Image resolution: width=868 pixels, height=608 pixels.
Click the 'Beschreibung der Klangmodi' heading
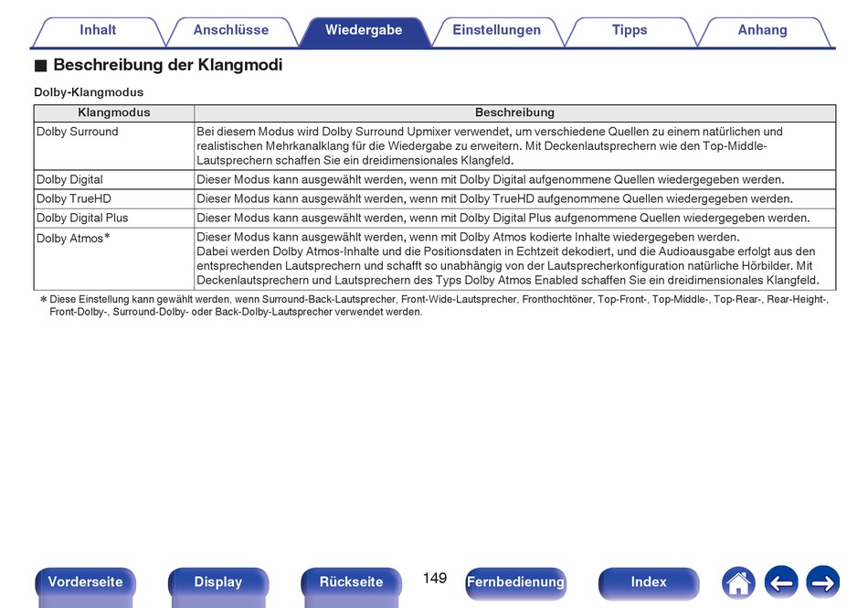click(168, 65)
